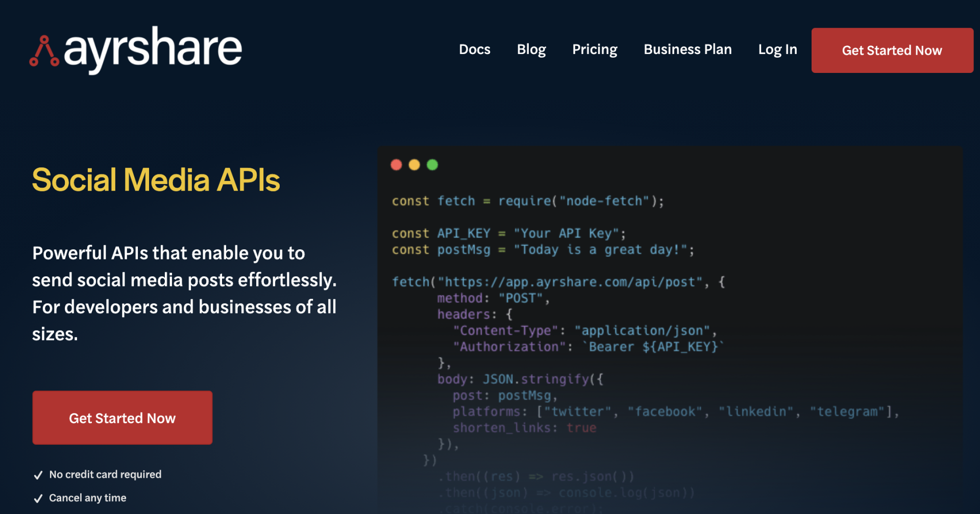Click the app.ayrshare.com API URL in the code

point(570,282)
